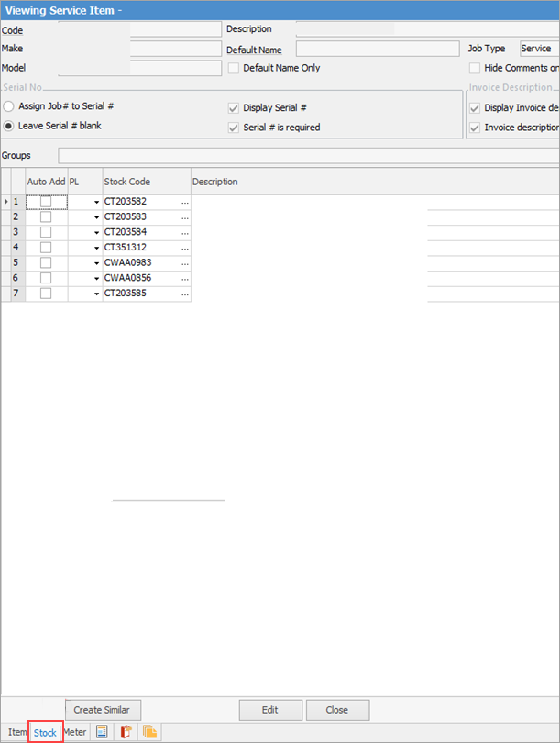
Task: Click the Create Similar button
Action: pyautogui.click(x=103, y=710)
